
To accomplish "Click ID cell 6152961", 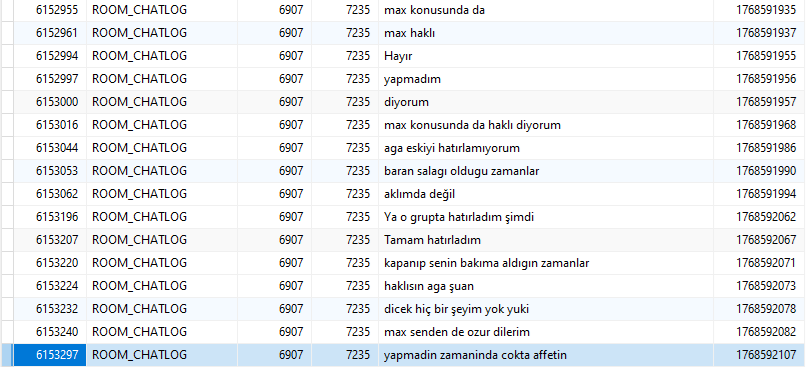I will coord(50,33).
